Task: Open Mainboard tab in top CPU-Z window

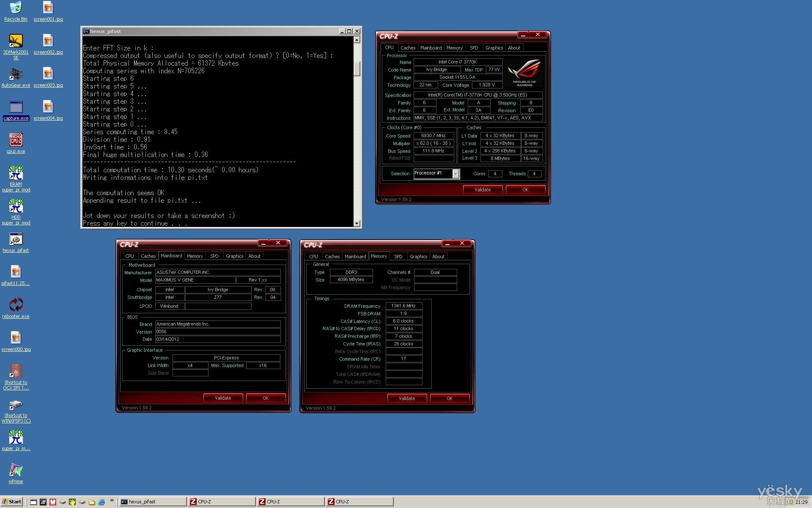Action: 431,48
